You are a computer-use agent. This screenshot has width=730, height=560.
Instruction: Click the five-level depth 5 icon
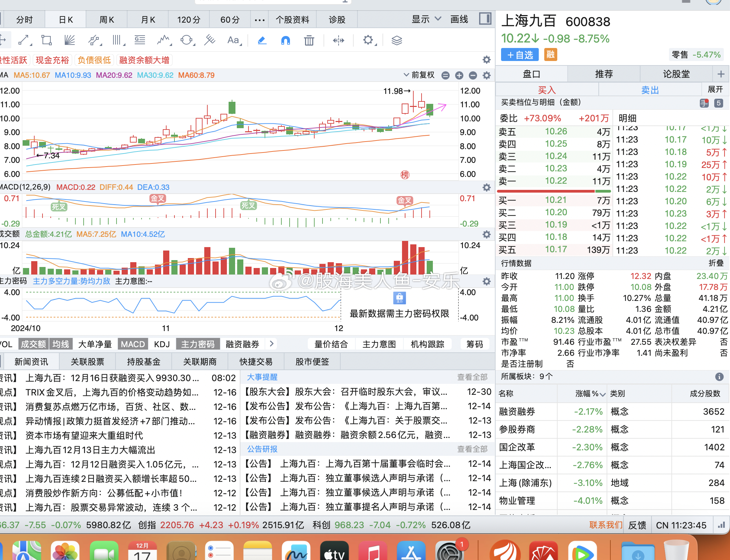point(719,103)
